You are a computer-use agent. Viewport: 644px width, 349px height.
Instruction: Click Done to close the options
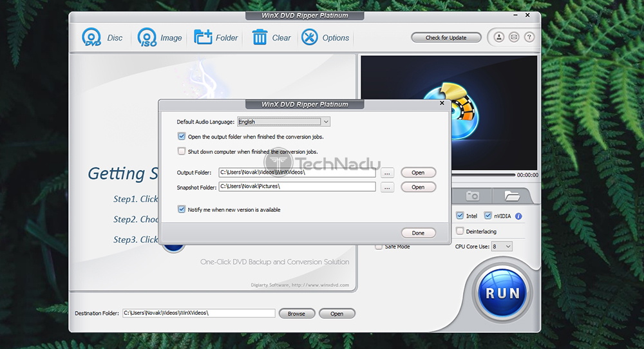[418, 233]
